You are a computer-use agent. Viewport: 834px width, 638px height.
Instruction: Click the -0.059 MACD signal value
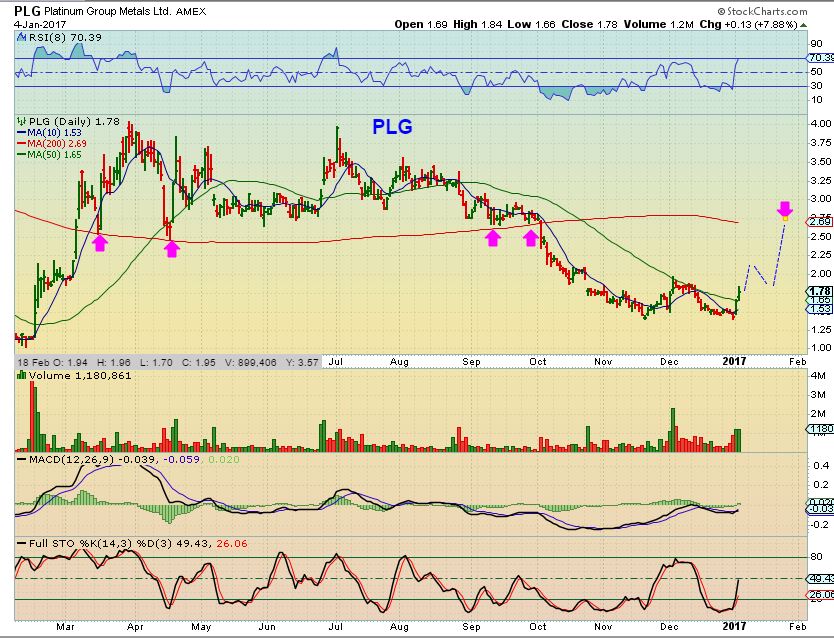coord(181,459)
